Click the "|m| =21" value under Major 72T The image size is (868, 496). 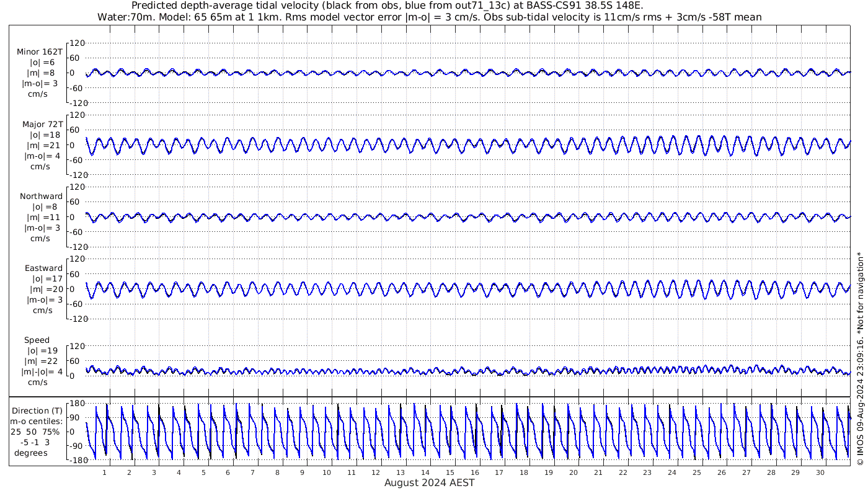[x=44, y=146]
